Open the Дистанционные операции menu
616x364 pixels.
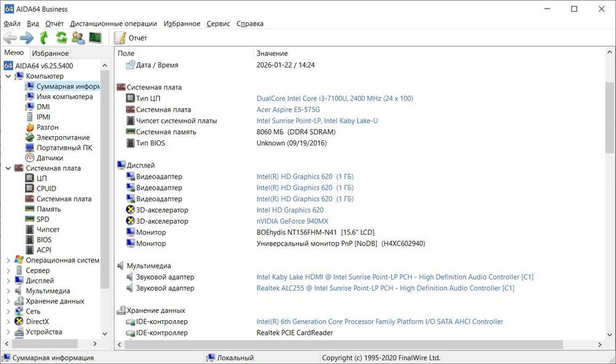coord(113,23)
